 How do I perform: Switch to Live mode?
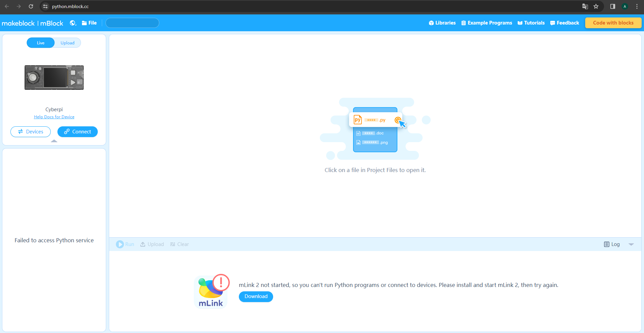(x=41, y=43)
